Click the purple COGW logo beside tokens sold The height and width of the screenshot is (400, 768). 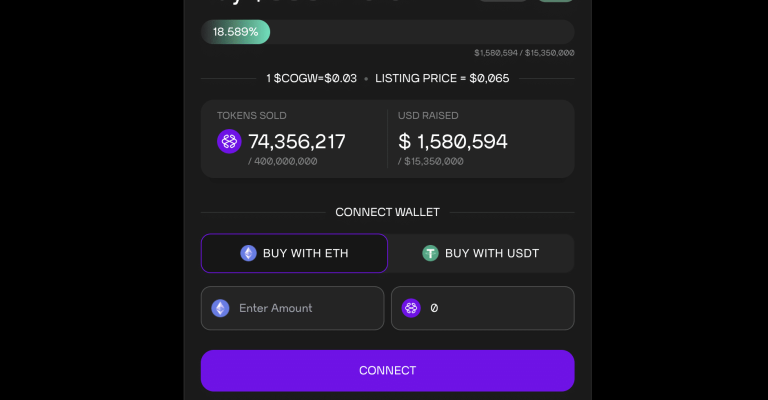229,141
